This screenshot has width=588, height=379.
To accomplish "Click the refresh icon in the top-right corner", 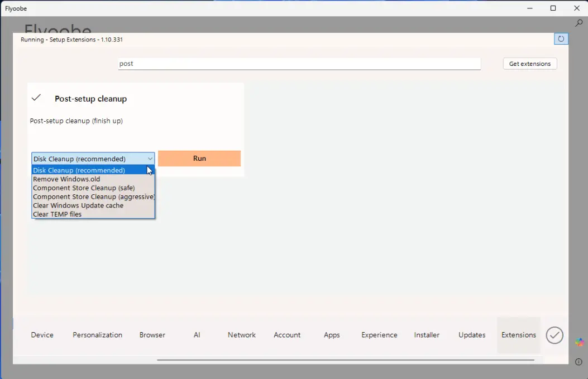I will point(561,39).
